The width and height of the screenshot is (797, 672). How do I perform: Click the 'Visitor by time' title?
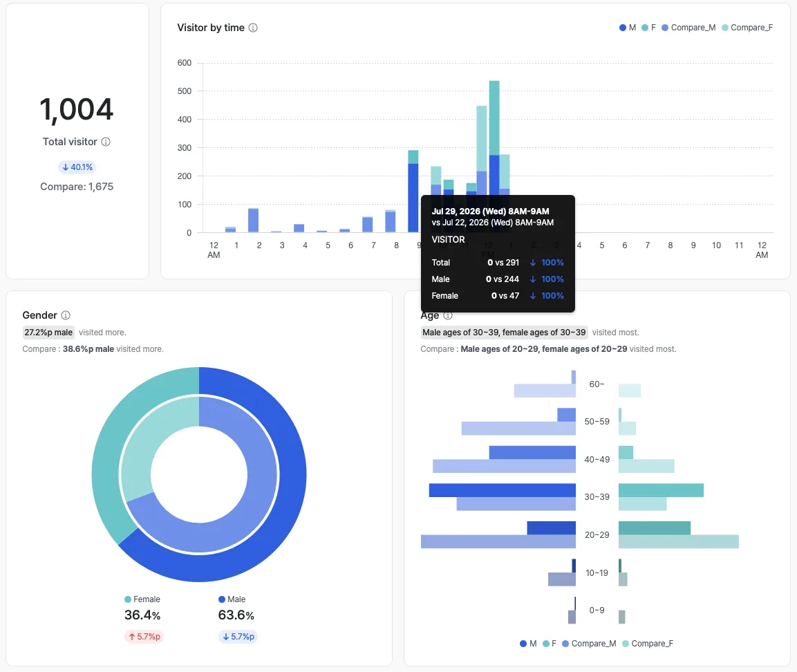coord(210,28)
